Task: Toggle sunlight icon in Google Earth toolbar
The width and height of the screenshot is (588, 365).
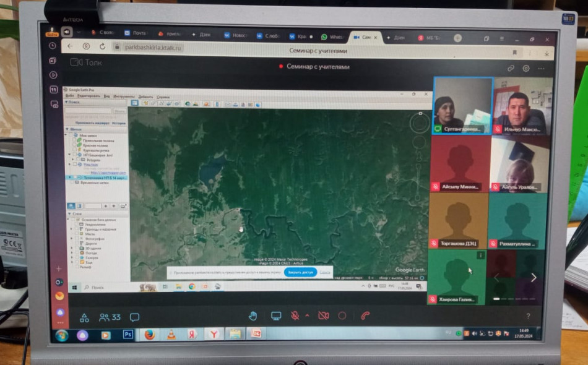Action: click(196, 104)
